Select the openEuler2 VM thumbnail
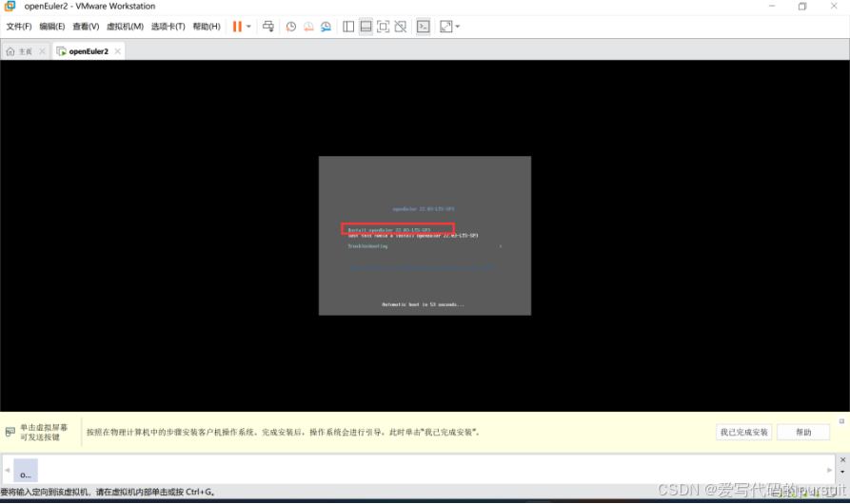The height and width of the screenshot is (504, 850). coord(26,470)
